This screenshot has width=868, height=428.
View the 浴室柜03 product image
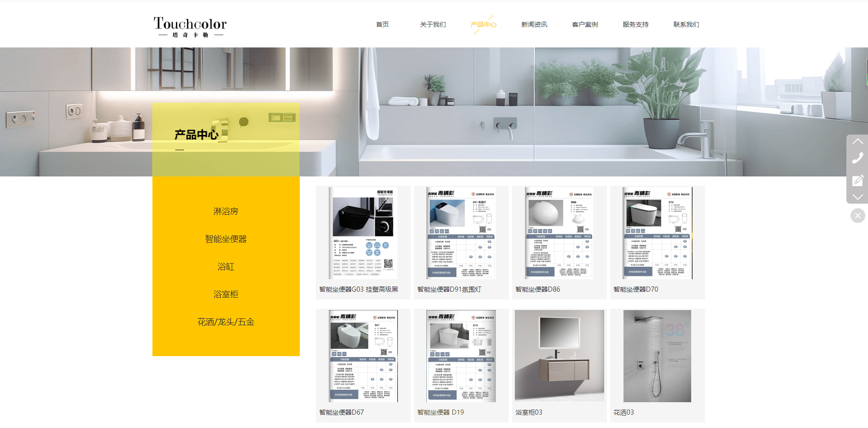pyautogui.click(x=559, y=356)
